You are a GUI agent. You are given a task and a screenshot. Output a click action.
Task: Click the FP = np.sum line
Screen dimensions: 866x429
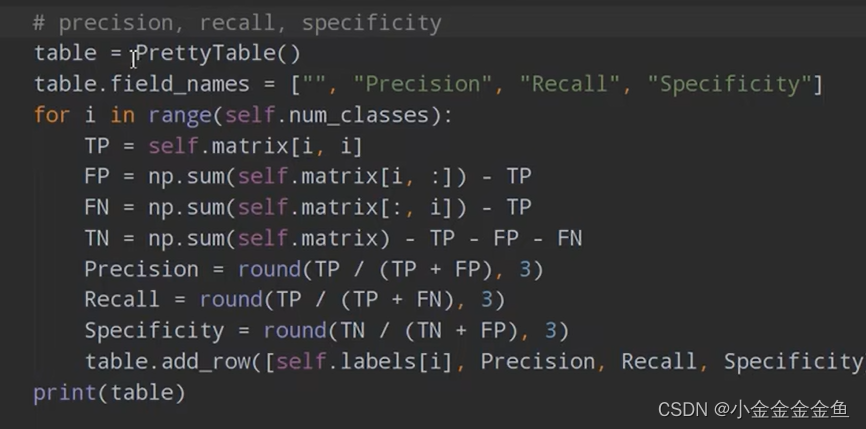click(x=308, y=177)
